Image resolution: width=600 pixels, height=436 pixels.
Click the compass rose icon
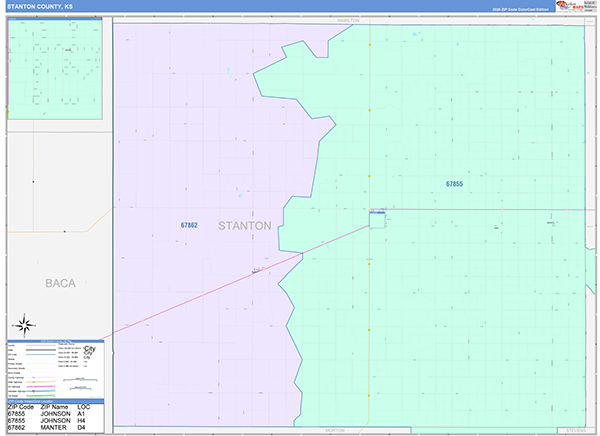pos(24,326)
